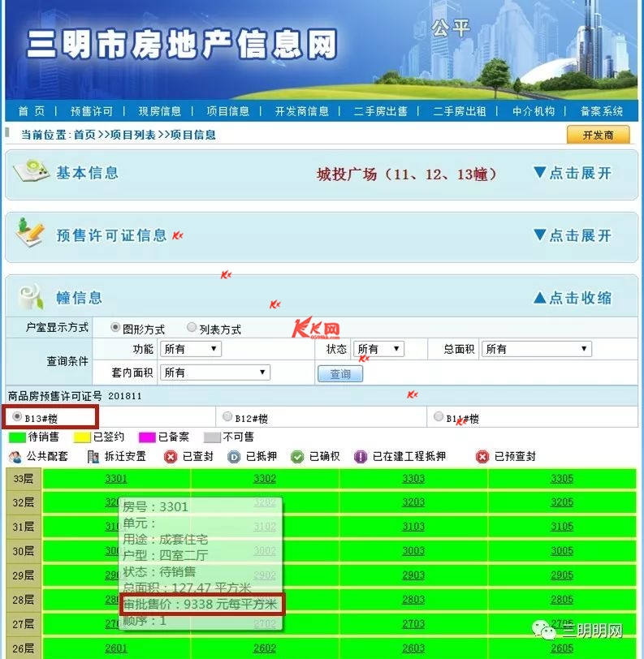Click the blue 已抵押 legend icon
This screenshot has height=659, width=644.
coord(234,457)
